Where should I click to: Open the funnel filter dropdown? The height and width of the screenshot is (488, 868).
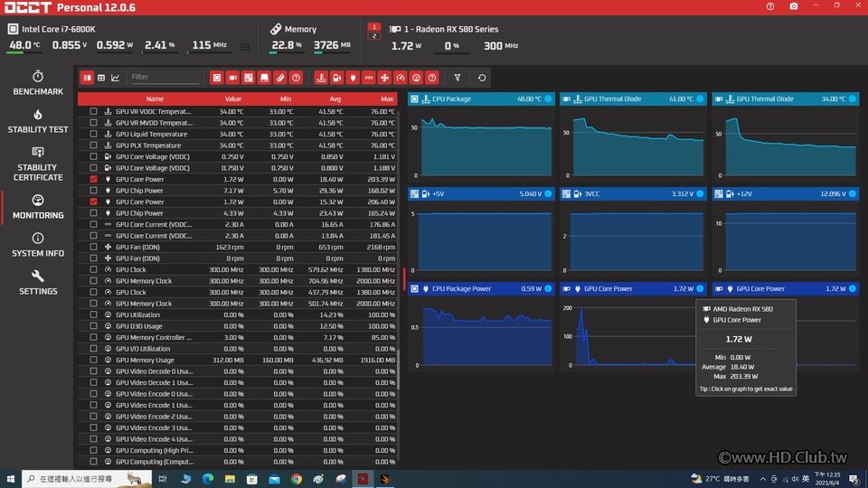(x=458, y=78)
